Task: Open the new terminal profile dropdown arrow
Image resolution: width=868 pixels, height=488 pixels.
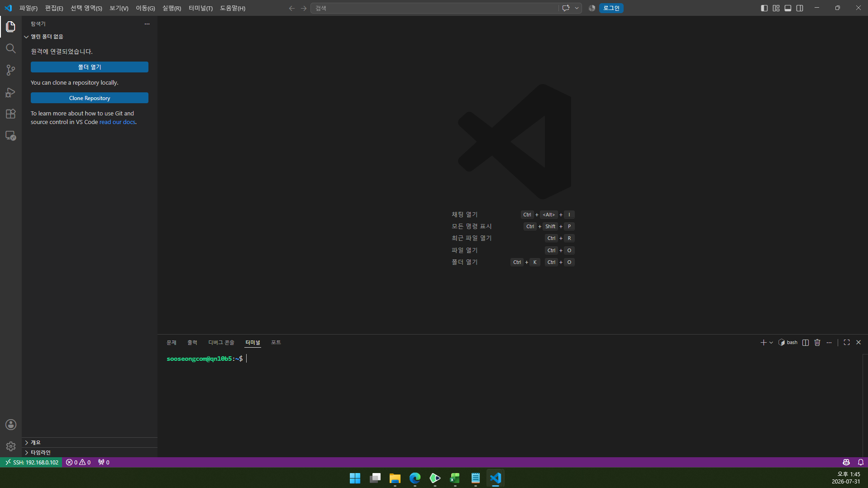Action: 771,343
